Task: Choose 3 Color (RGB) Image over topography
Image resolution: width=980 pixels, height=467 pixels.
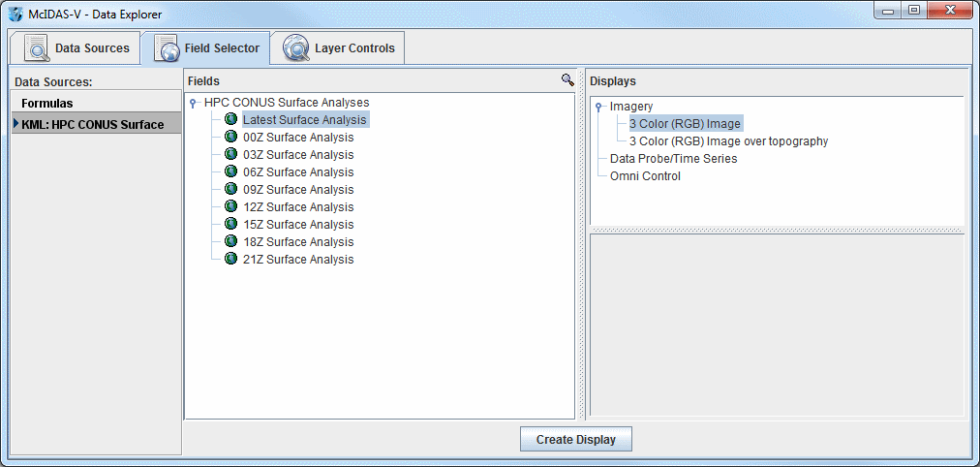Action: click(x=729, y=141)
